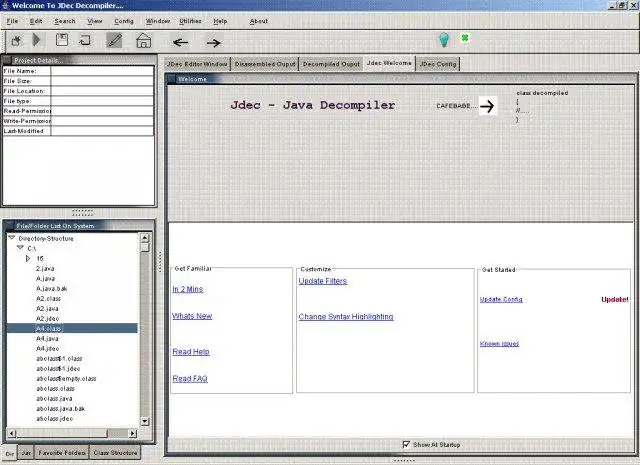
Task: Switch to Disassembled Ouput tab
Action: (264, 64)
